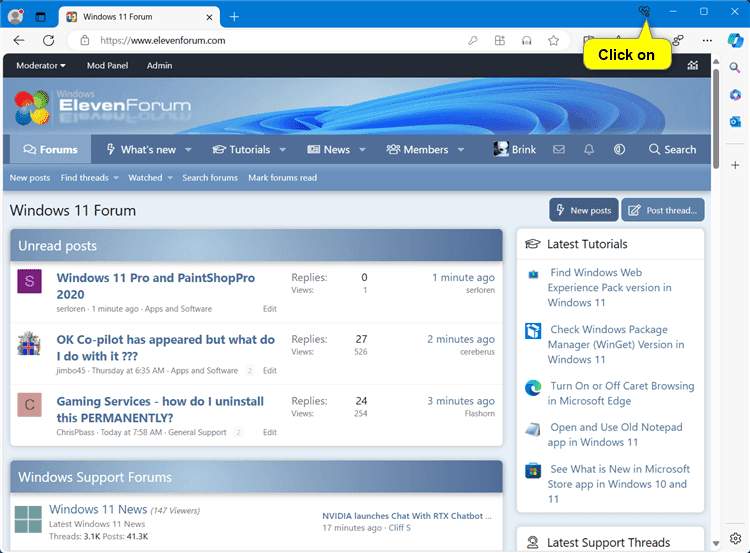This screenshot has height=553, width=750.
Task: Open Find Windows Web Experience Pack tutorial
Action: [x=609, y=288]
